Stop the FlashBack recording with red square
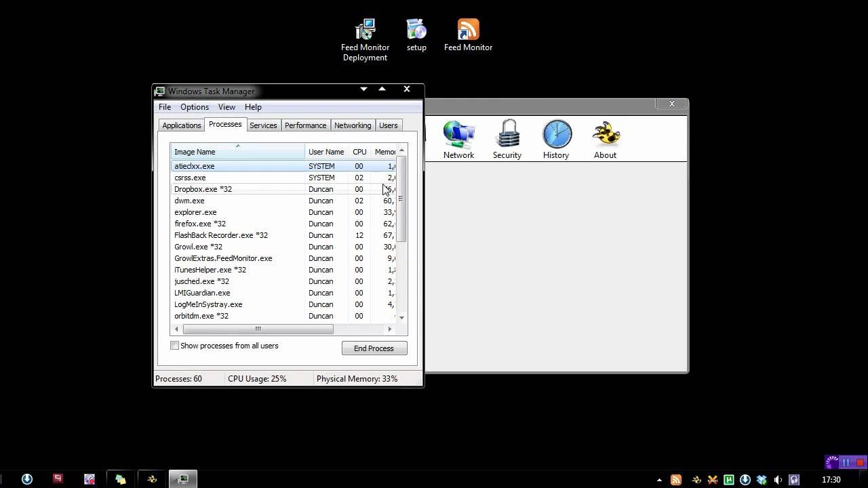The height and width of the screenshot is (488, 868). [861, 462]
